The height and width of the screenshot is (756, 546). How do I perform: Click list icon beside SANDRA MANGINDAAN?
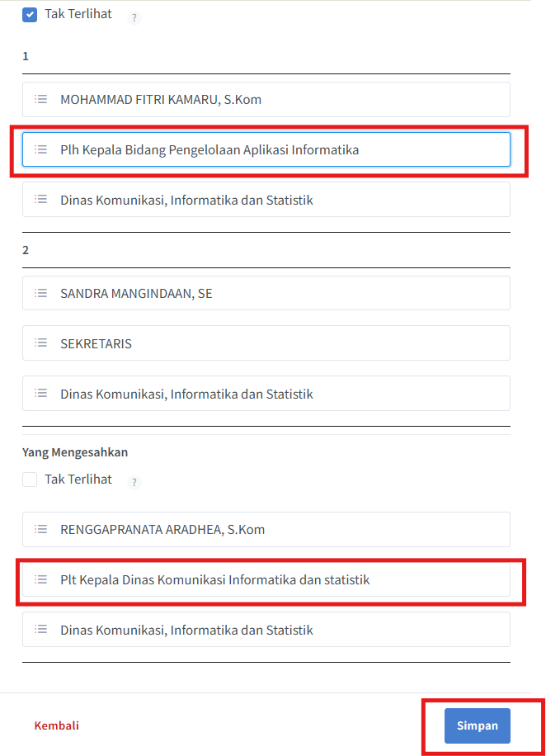click(40, 293)
